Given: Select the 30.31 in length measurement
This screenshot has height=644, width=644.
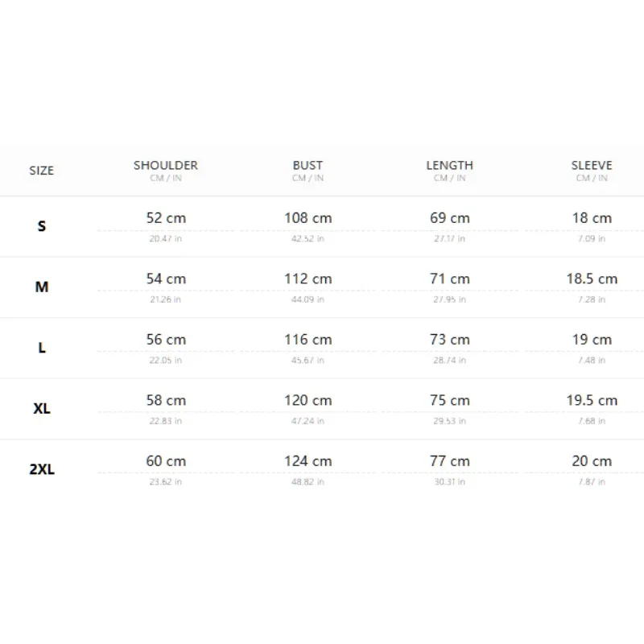Looking at the screenshot, I should pyautogui.click(x=450, y=481).
